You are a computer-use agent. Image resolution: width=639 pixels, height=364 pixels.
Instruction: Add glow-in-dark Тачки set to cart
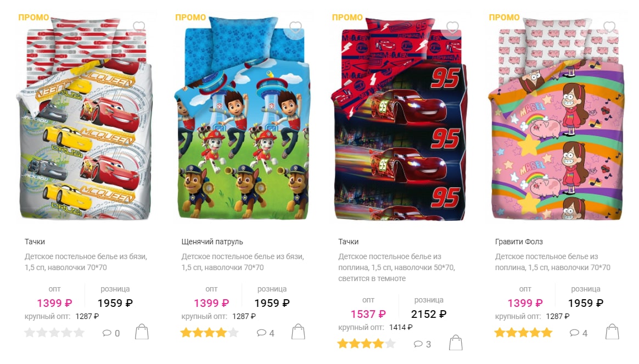click(x=456, y=343)
